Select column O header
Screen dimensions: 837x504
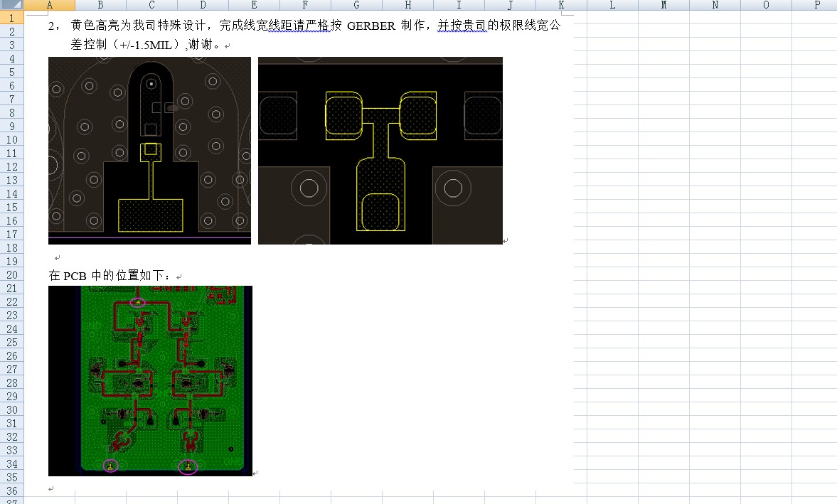click(767, 5)
